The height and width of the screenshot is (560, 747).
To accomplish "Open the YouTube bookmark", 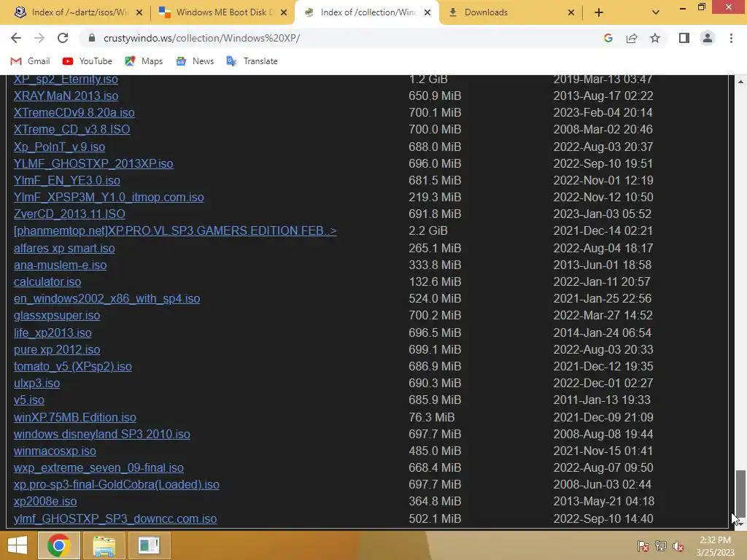I will [88, 61].
